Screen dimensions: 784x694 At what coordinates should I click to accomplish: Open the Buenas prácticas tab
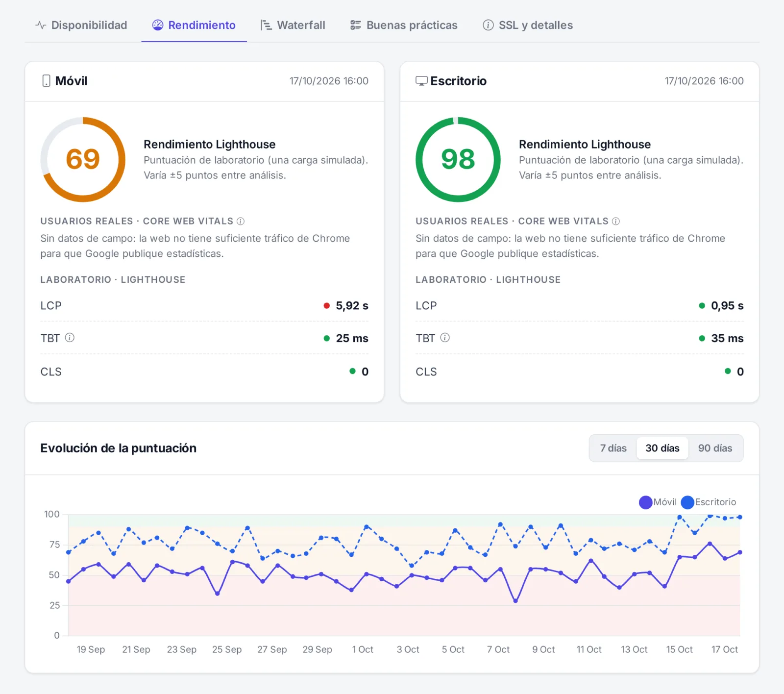[x=404, y=25]
